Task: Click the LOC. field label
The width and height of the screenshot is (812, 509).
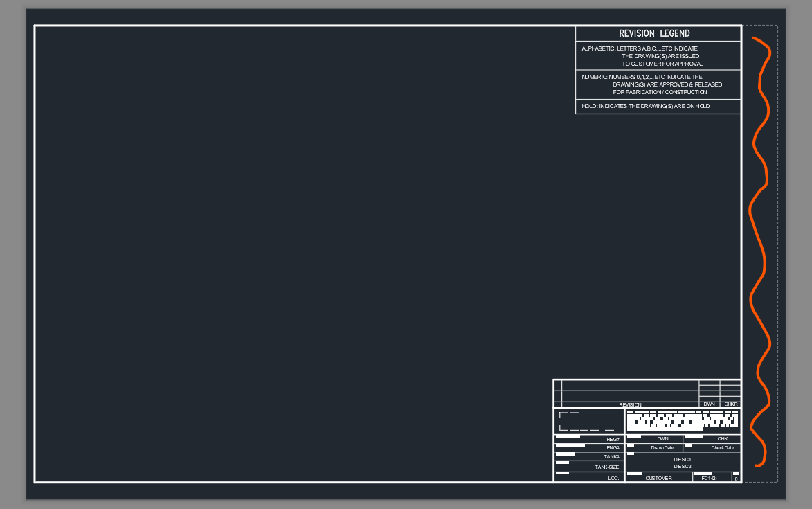Action: (613, 478)
